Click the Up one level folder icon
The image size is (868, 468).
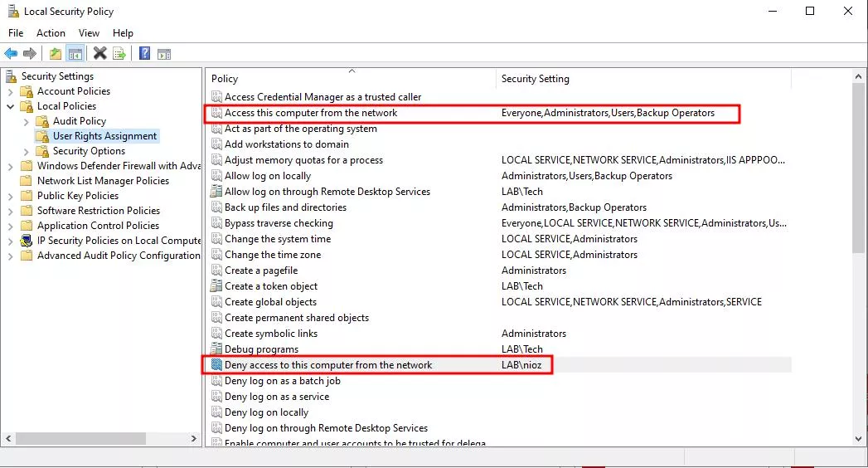point(56,54)
